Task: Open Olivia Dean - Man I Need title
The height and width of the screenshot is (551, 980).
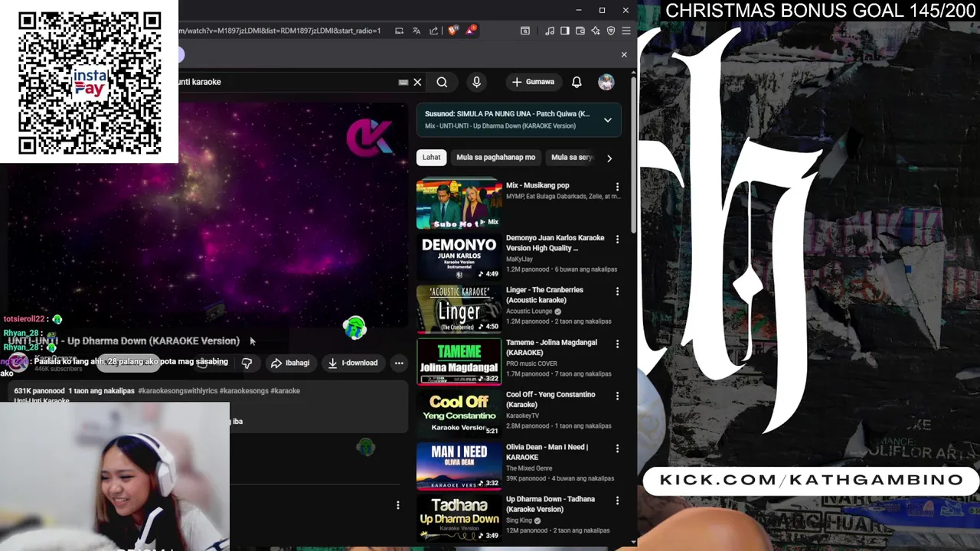Action: [547, 452]
